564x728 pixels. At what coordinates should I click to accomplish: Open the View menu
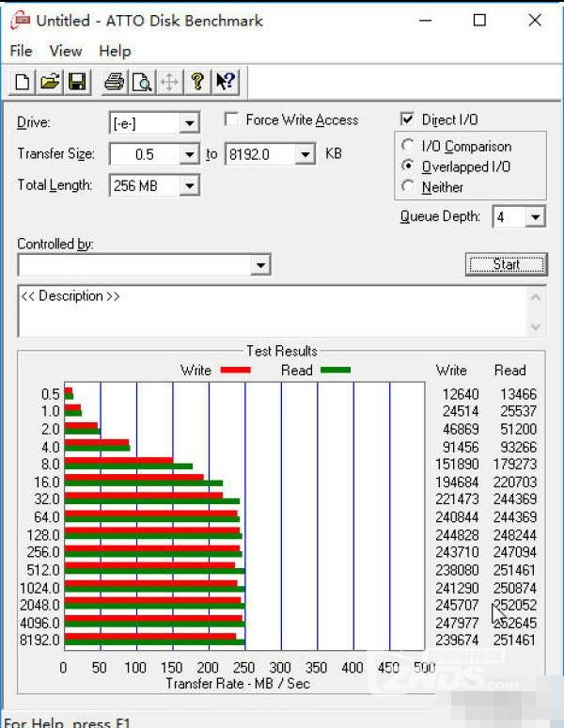(x=66, y=51)
